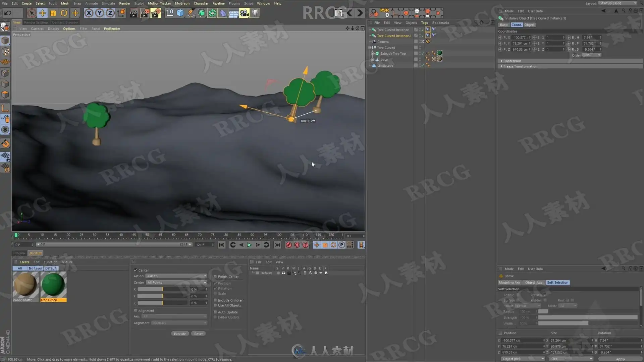The width and height of the screenshot is (644, 362).
Task: Open the MoGraph menu
Action: (x=182, y=3)
